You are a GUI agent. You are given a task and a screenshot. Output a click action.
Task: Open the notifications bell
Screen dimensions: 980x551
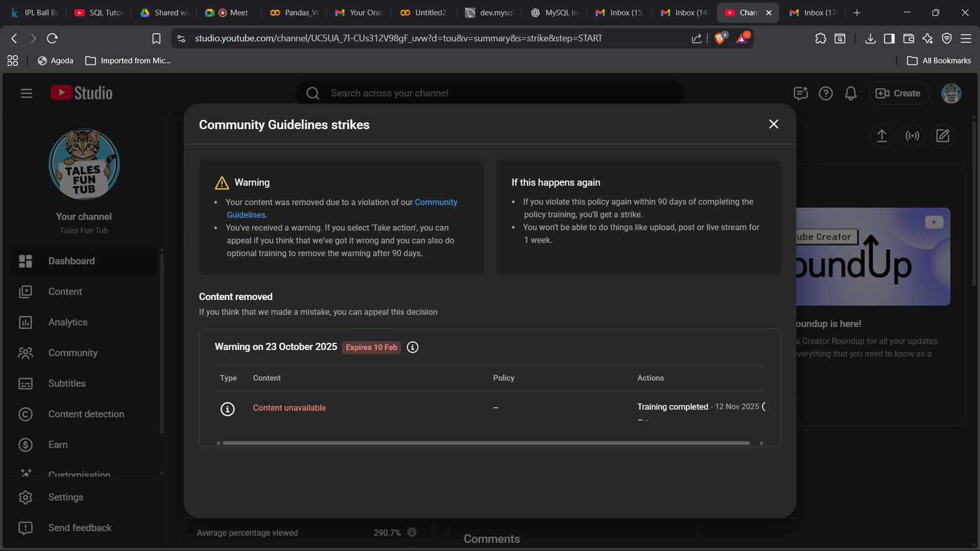(851, 93)
